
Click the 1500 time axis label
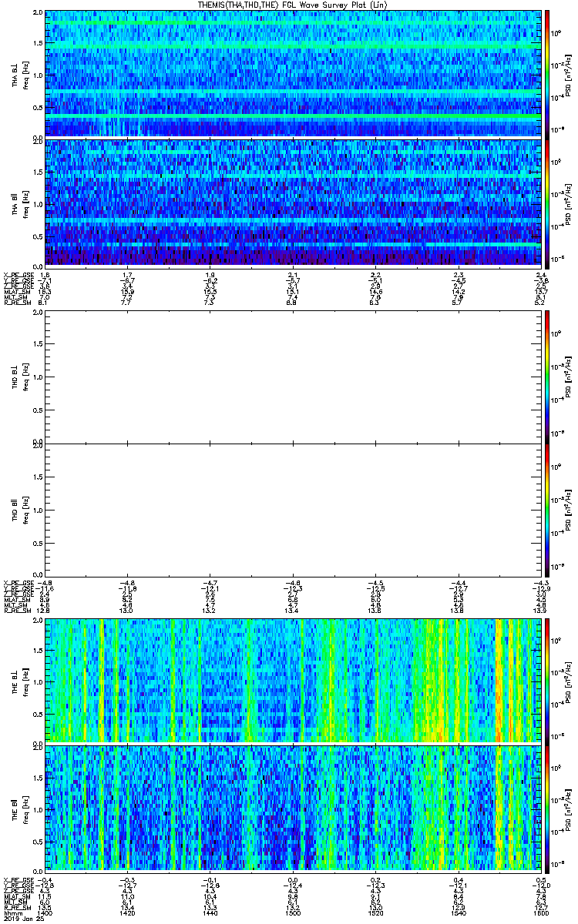pos(293,913)
